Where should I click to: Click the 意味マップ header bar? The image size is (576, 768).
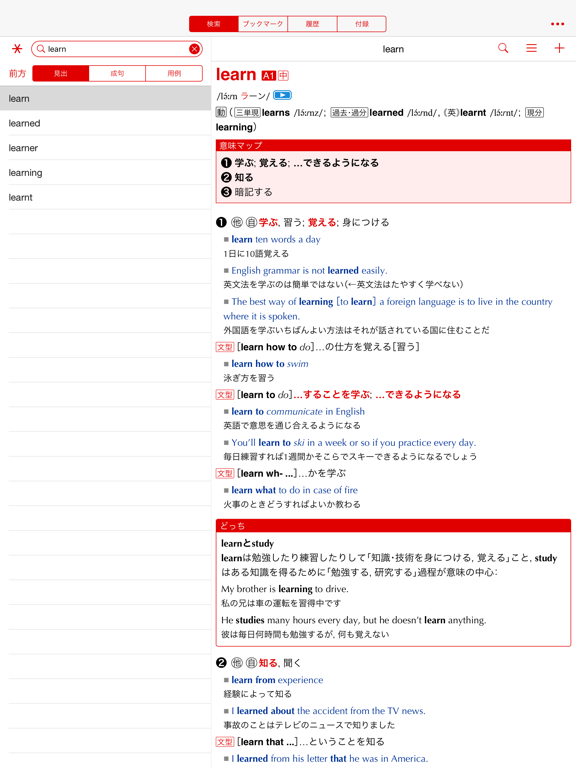point(393,145)
